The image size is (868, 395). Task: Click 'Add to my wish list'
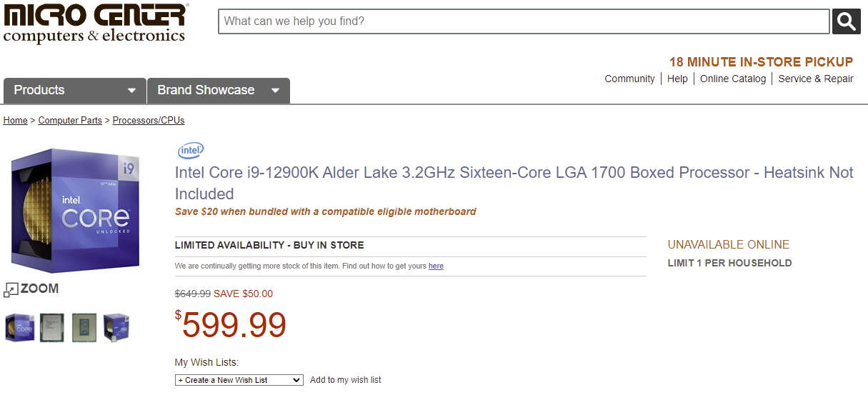pos(346,380)
